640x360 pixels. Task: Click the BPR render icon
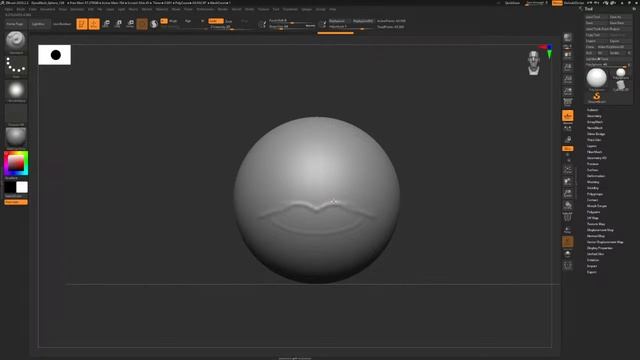pos(568,38)
